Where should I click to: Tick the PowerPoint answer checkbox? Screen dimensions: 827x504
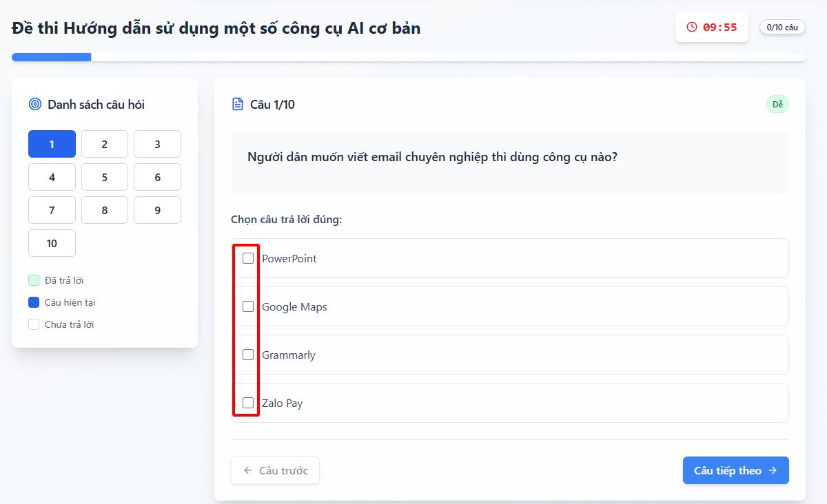[x=248, y=258]
